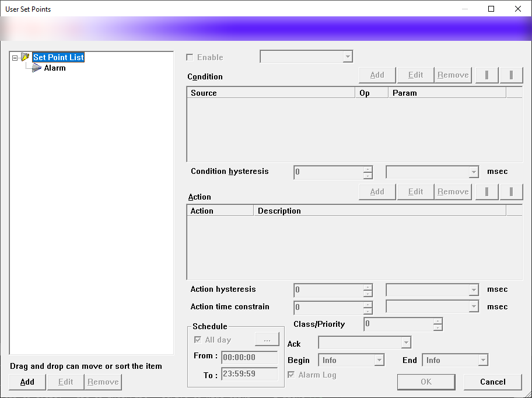The height and width of the screenshot is (398, 532).
Task: Click bar button adjacent to Action Remove
Action: pos(487,191)
